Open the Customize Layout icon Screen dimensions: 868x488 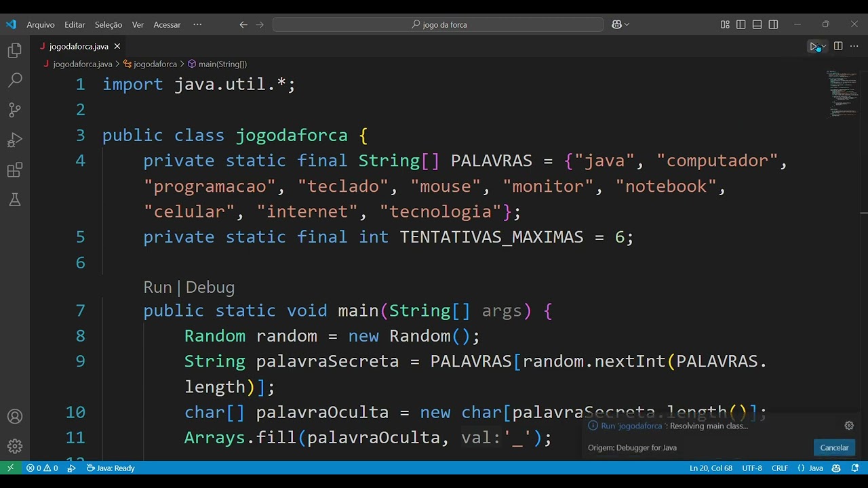point(725,24)
